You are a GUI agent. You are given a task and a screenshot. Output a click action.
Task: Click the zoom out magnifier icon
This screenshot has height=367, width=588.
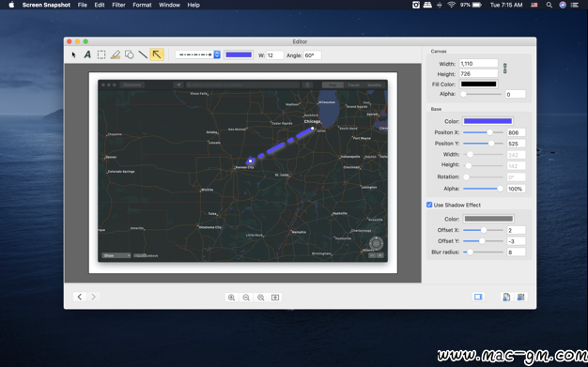click(246, 298)
